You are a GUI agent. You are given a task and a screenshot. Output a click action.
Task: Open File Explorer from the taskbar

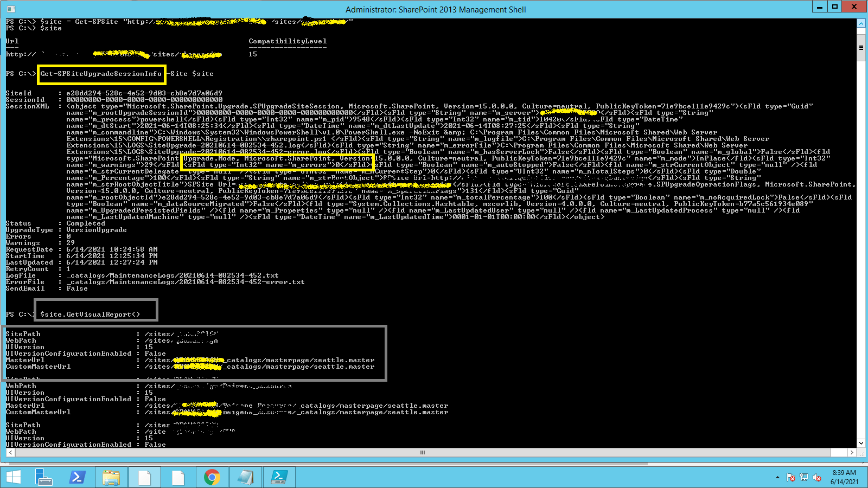[x=111, y=477]
